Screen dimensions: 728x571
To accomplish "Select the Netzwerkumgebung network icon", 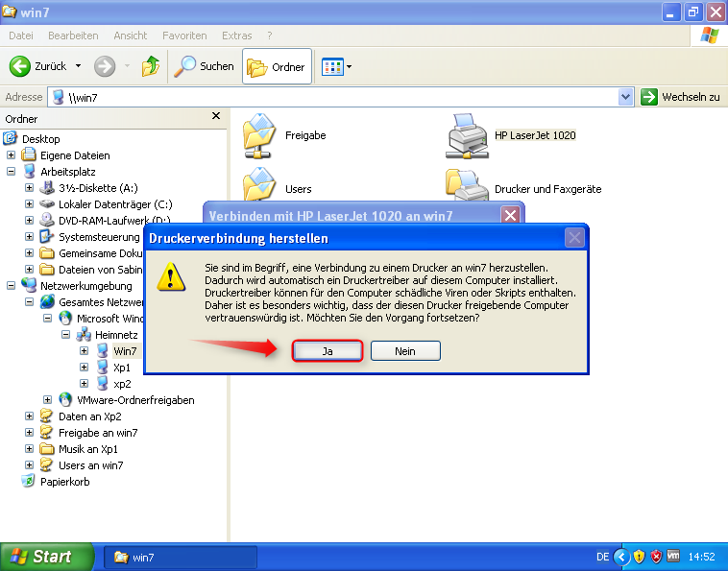I will pos(29,285).
